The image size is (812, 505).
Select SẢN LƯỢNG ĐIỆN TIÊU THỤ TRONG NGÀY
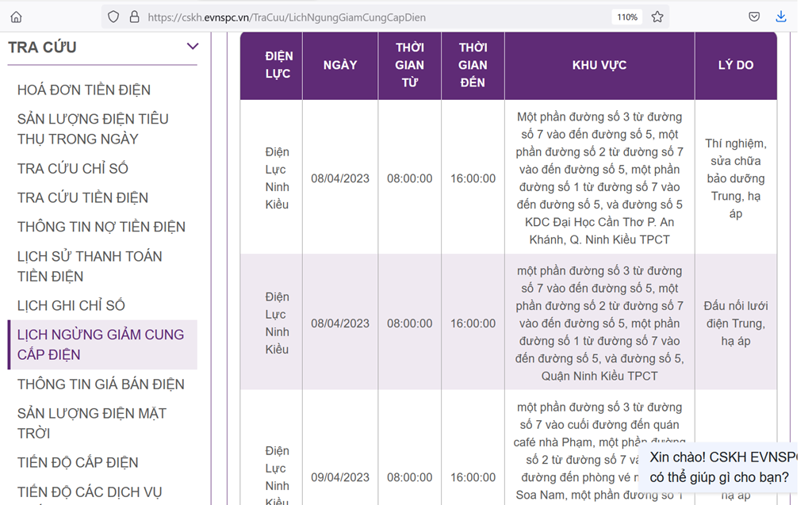93,128
